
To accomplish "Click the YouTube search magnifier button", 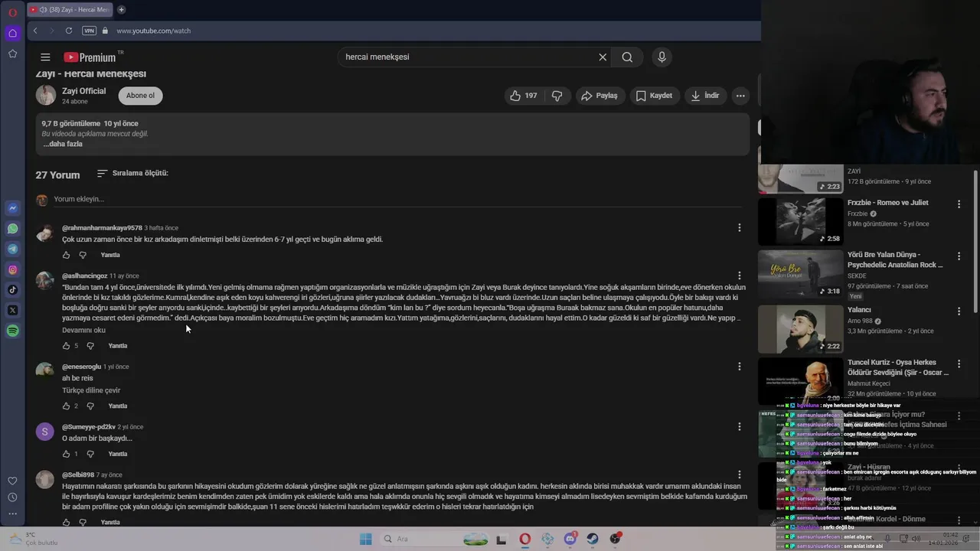I will tap(627, 57).
